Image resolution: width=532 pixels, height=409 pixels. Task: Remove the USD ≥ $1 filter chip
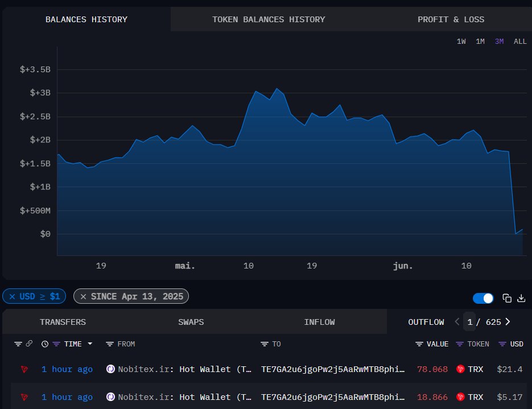click(x=12, y=296)
